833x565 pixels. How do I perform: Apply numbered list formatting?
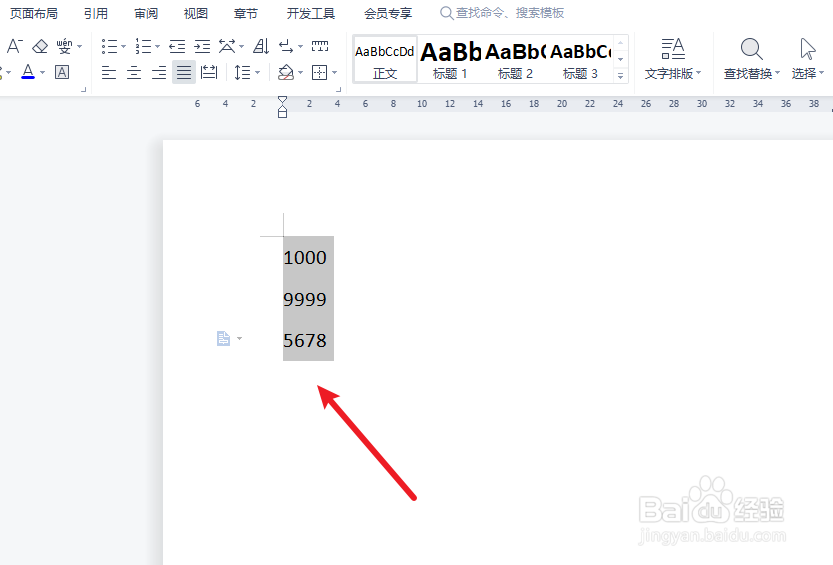[x=143, y=46]
